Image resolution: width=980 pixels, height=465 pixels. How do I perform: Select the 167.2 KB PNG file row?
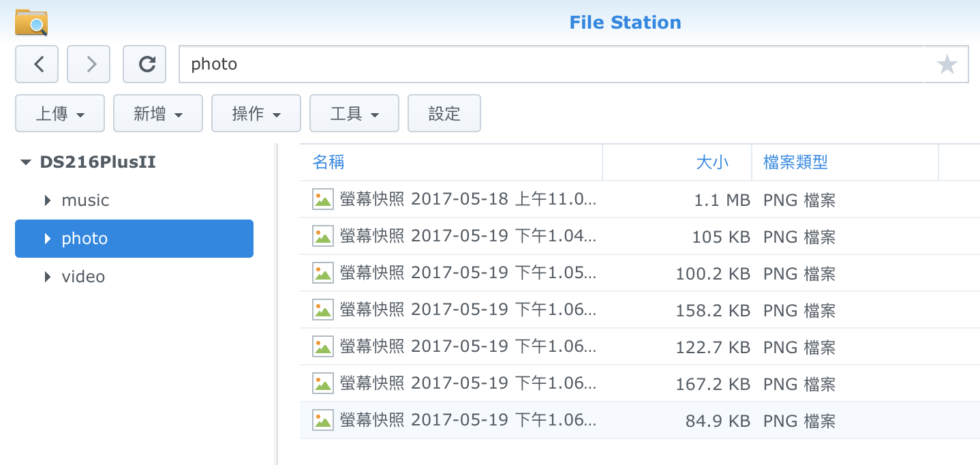point(613,384)
